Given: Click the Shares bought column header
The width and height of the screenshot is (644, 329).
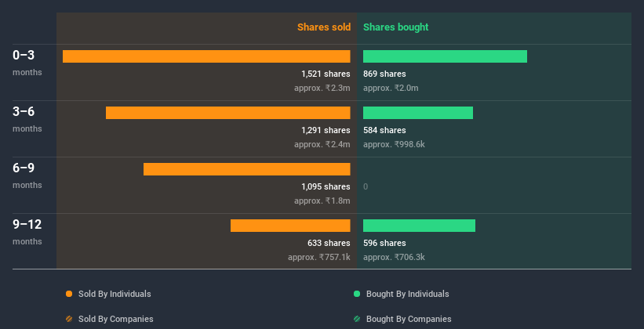Looking at the screenshot, I should click(x=396, y=27).
